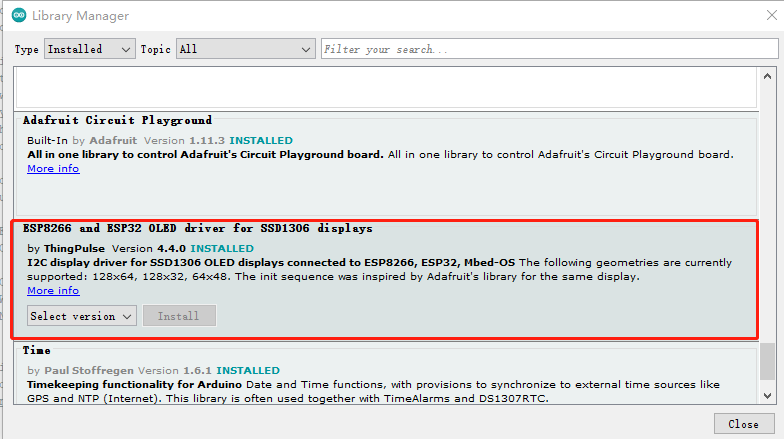
Task: Click the ThingPulse author name
Action: [74, 248]
